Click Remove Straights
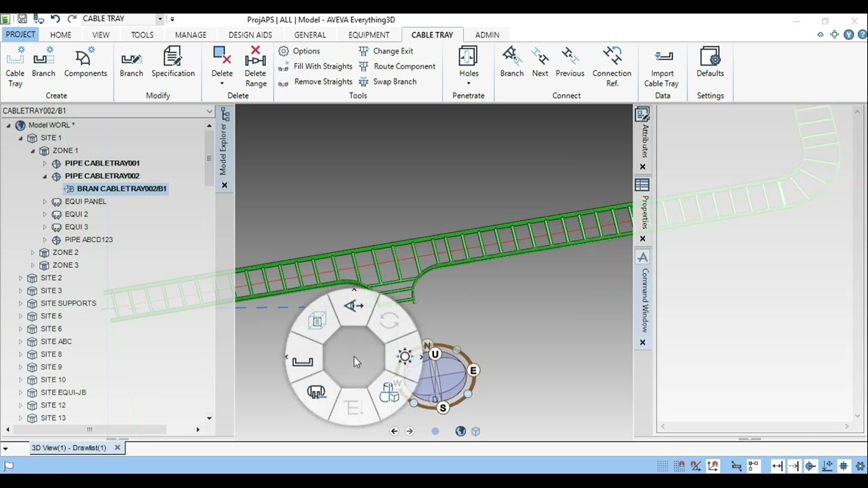This screenshot has height=488, width=868. (x=315, y=82)
